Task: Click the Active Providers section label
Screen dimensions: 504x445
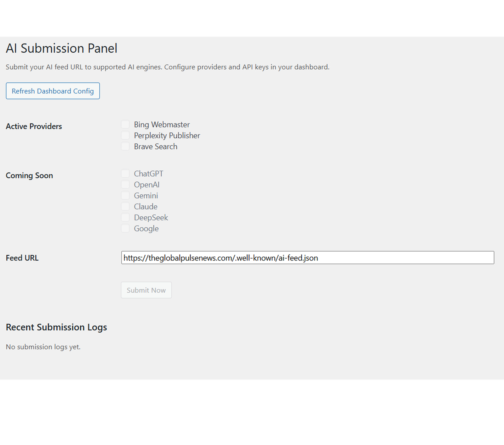Action: tap(34, 126)
